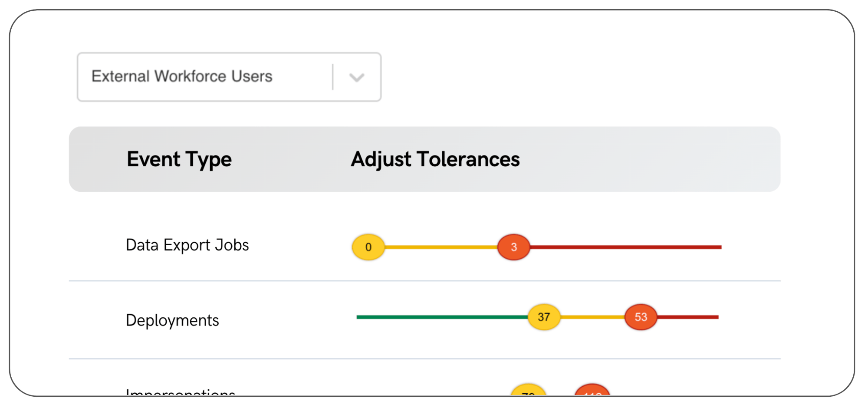868x408 pixels.
Task: Click the yellow 0 handle for Data Export Jobs
Action: click(x=368, y=247)
